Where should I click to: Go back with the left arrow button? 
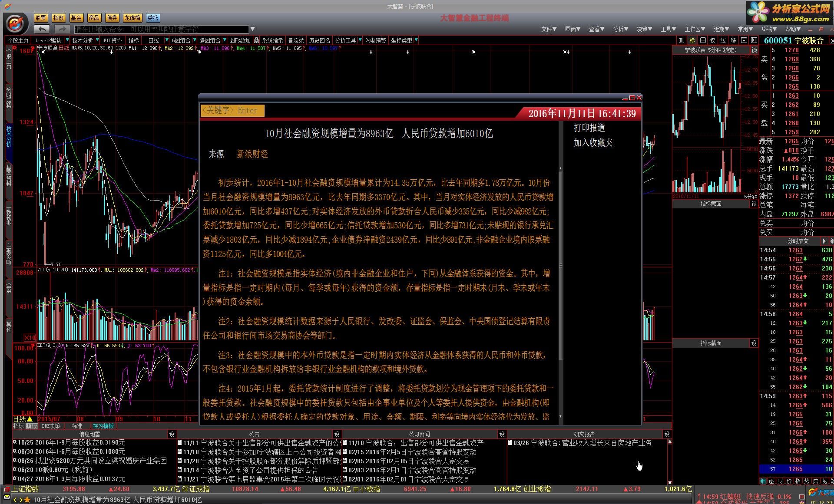(x=42, y=29)
